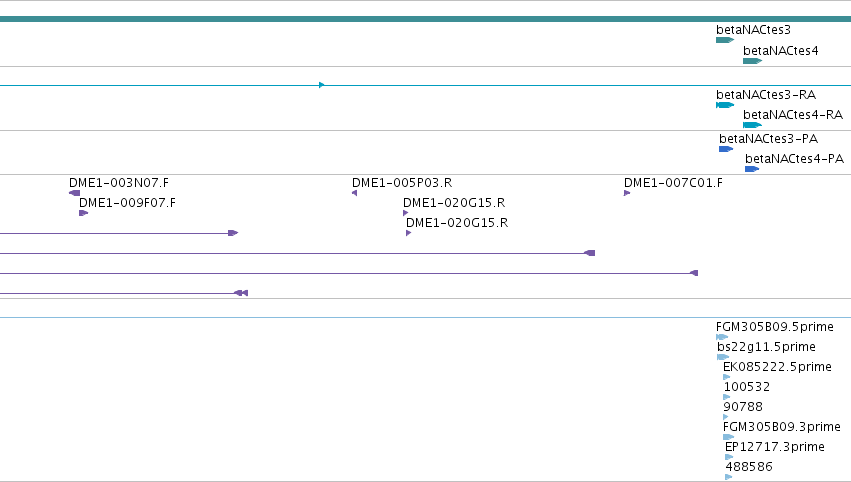
Task: Select the betaNACtes3-PA protein label
Action: pyautogui.click(x=769, y=138)
